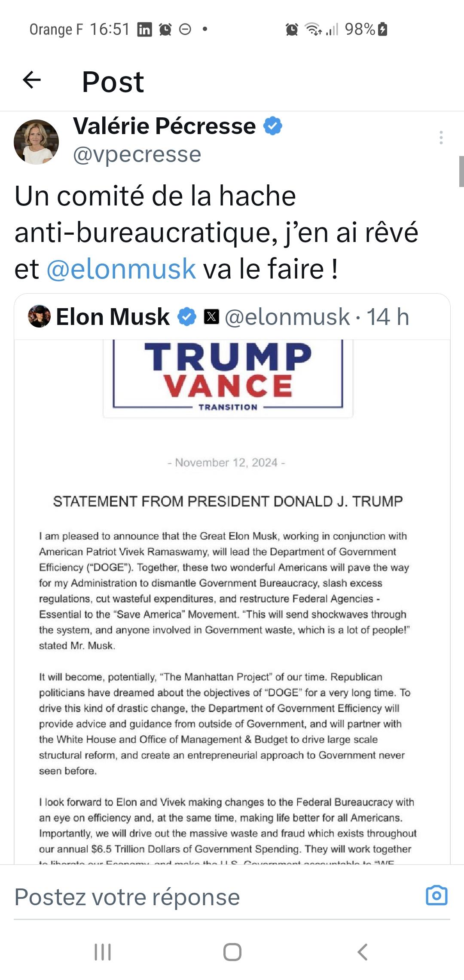
Task: Tap the back arrow beside Post
Action: pos(32,80)
